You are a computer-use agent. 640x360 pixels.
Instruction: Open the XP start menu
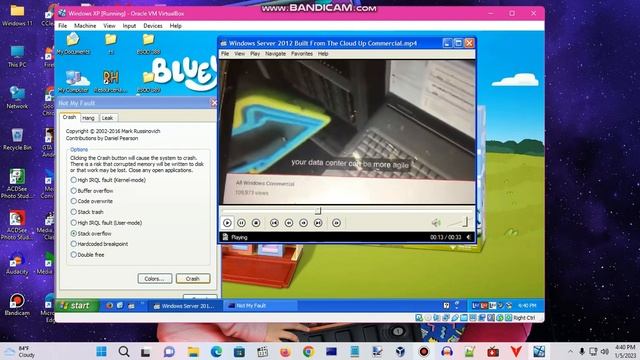76,305
